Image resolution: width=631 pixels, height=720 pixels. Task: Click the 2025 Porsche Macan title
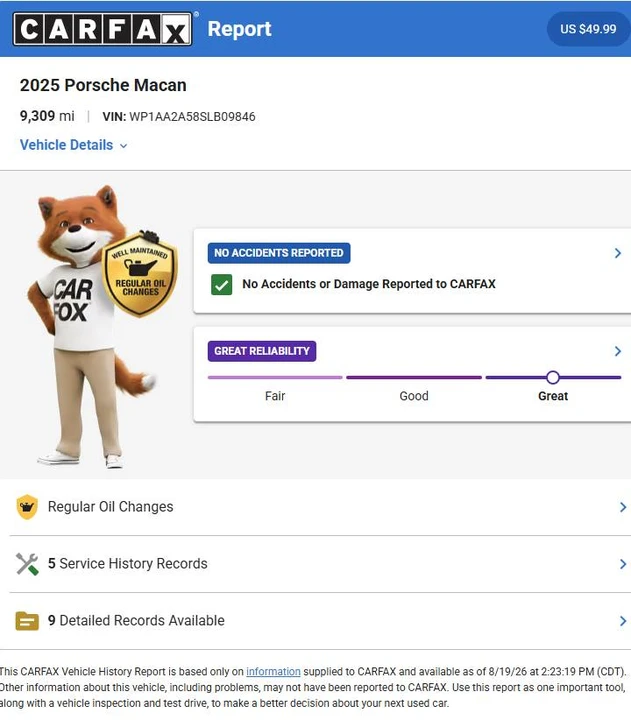pos(103,85)
